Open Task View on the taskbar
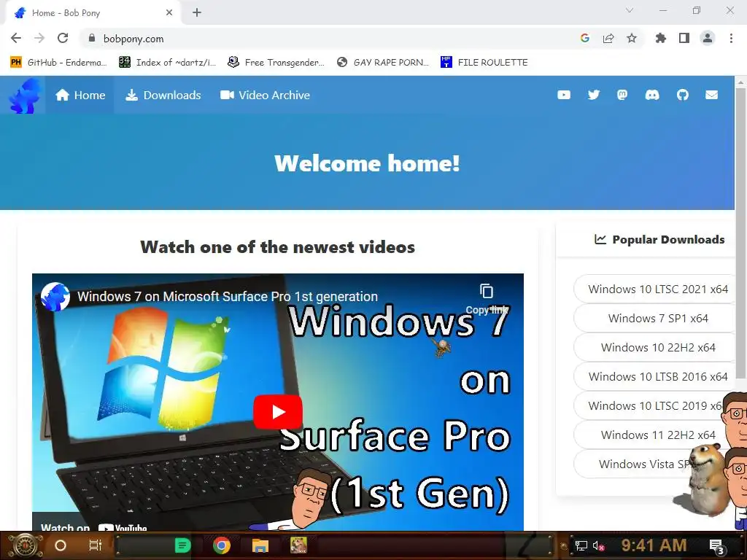 (x=96, y=545)
